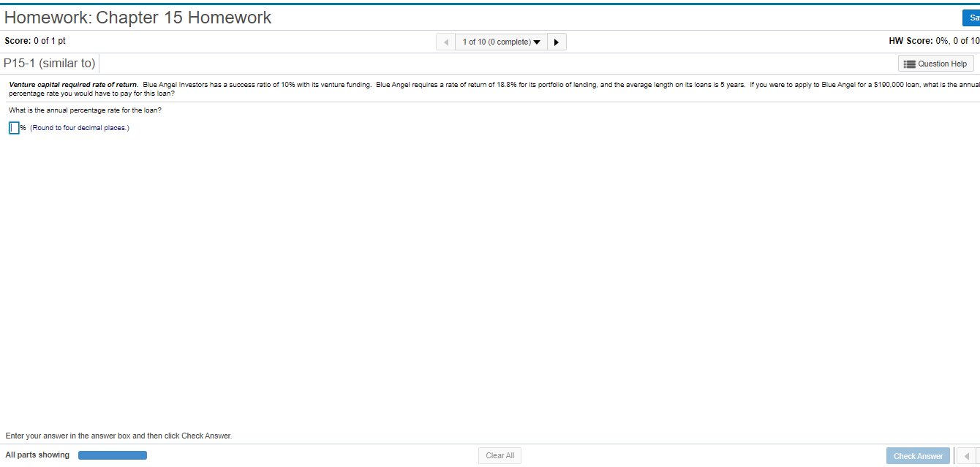Click inside the percentage answer checkbox field
The width and height of the screenshot is (980, 467).
pyautogui.click(x=14, y=128)
